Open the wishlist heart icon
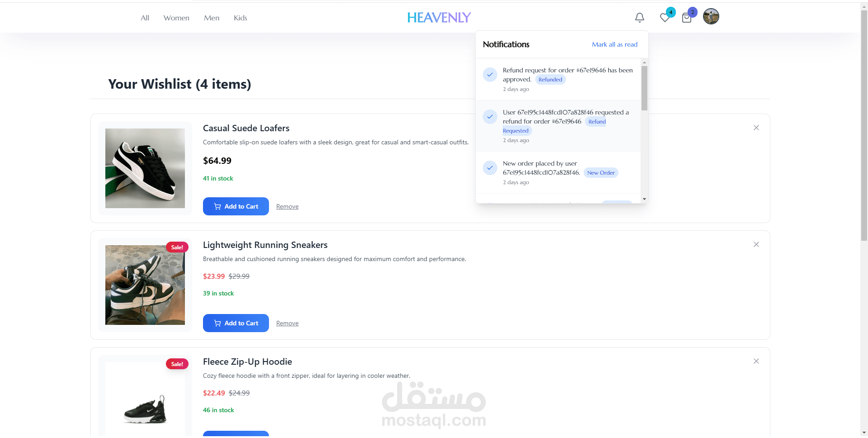 pyautogui.click(x=665, y=18)
